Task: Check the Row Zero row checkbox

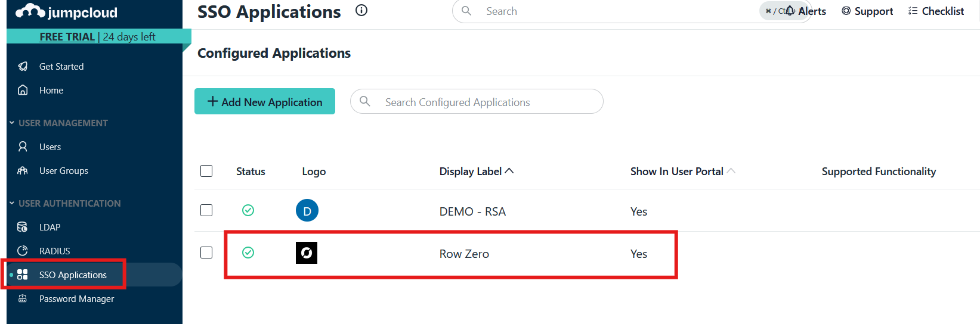Action: pyautogui.click(x=206, y=253)
